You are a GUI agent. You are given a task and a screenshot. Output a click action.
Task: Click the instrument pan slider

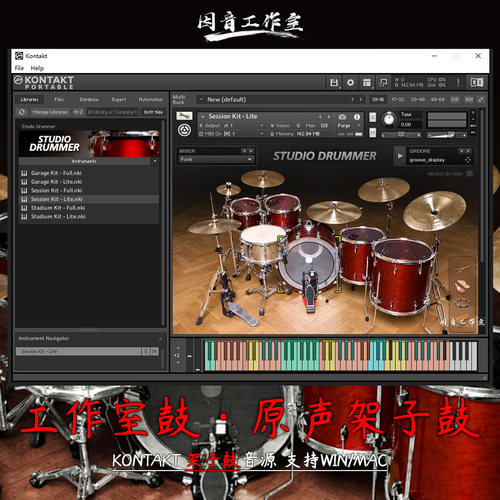400,135
